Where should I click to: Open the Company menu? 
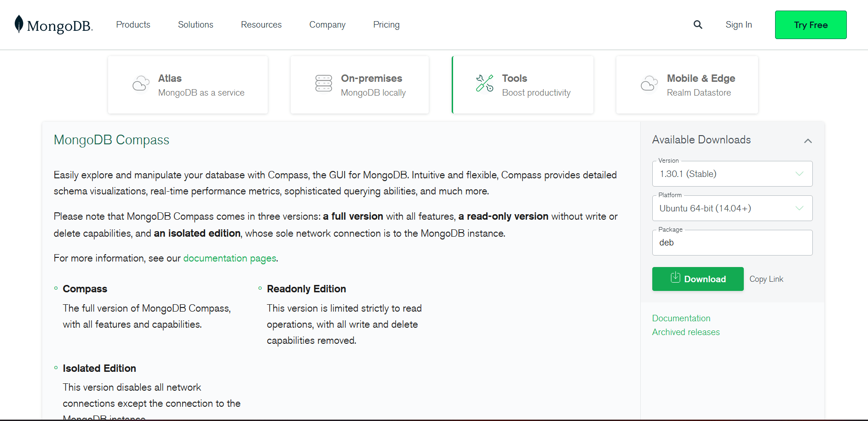click(x=328, y=25)
